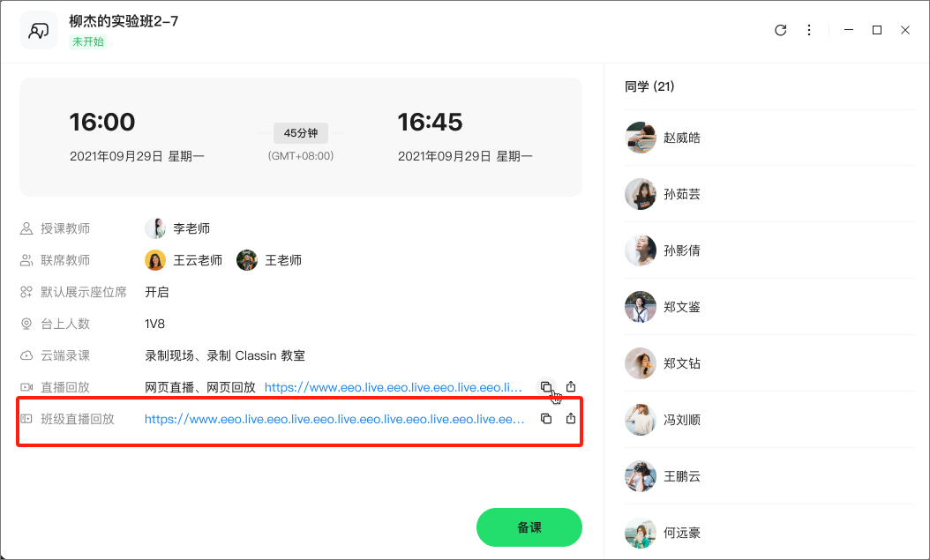Copy the 直播回放 webpage link
Viewport: 930px width, 560px height.
point(546,387)
